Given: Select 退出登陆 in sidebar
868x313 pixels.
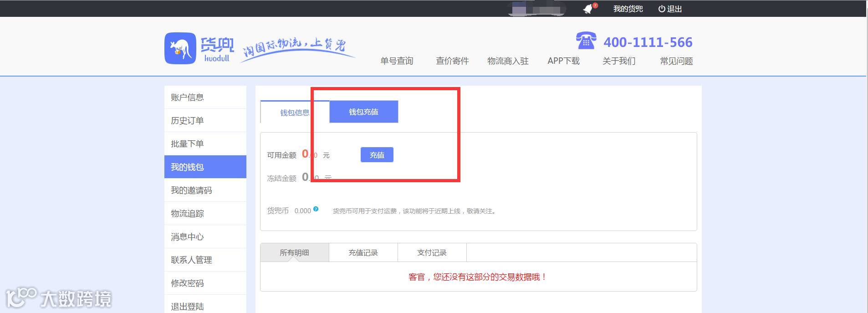Looking at the screenshot, I should [x=205, y=306].
